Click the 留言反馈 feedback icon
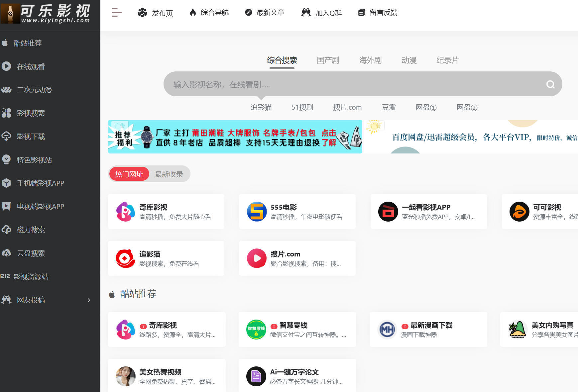Viewport: 578px width, 392px height. pos(361,13)
